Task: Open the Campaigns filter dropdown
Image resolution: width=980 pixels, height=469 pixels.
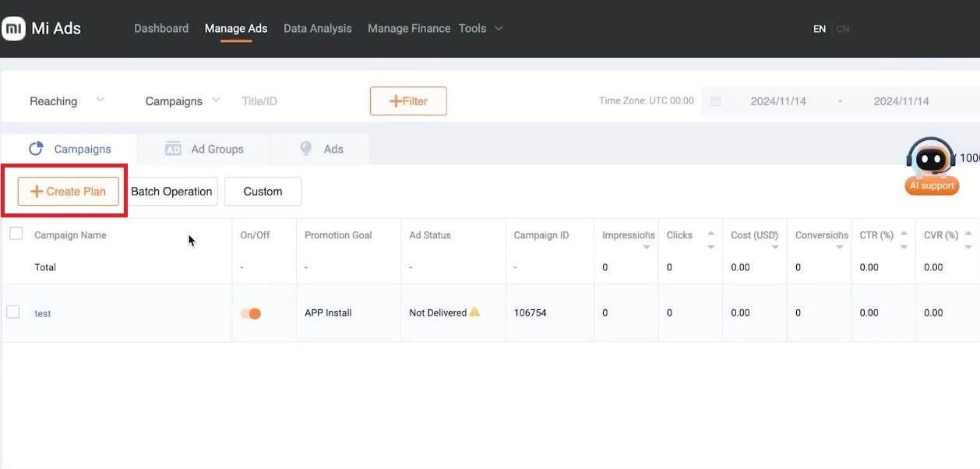Action: click(x=182, y=101)
